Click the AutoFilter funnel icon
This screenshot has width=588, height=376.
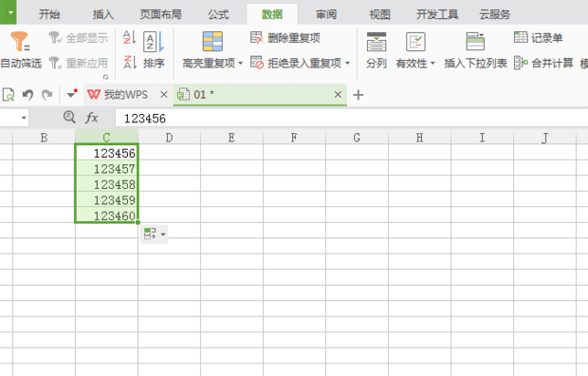click(x=20, y=42)
